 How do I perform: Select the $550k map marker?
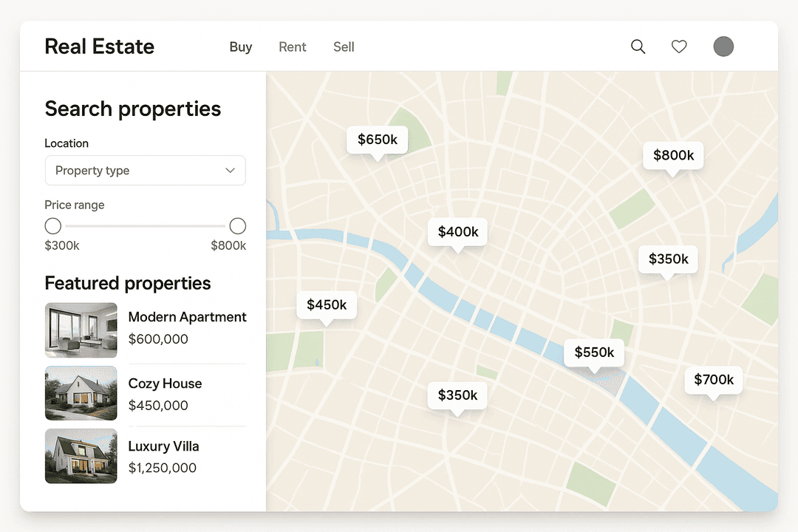click(594, 352)
